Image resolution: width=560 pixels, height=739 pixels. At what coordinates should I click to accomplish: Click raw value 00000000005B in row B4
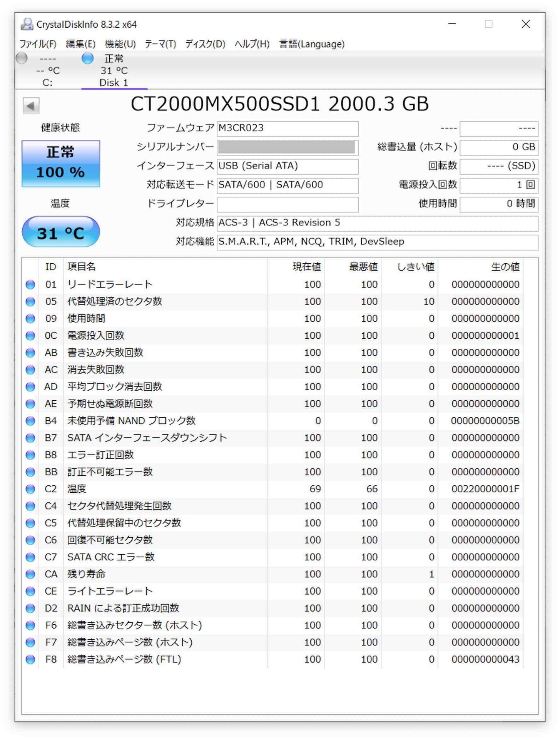[485, 421]
